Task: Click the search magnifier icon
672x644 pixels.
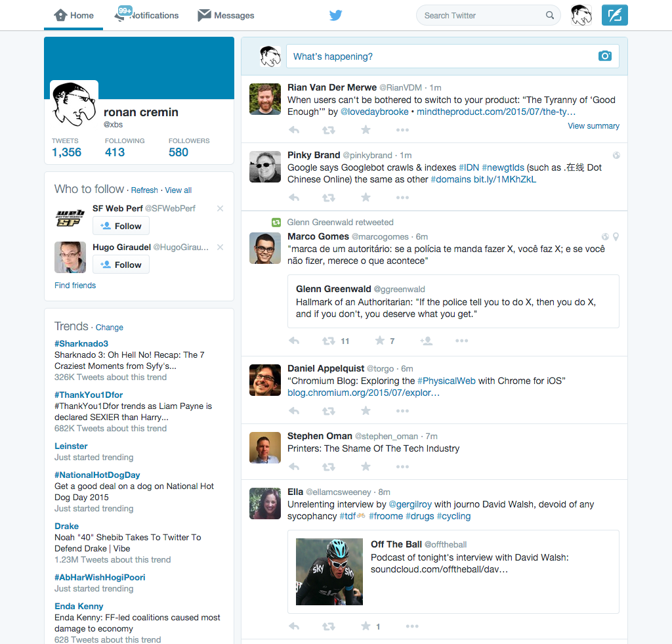Action: pos(550,16)
